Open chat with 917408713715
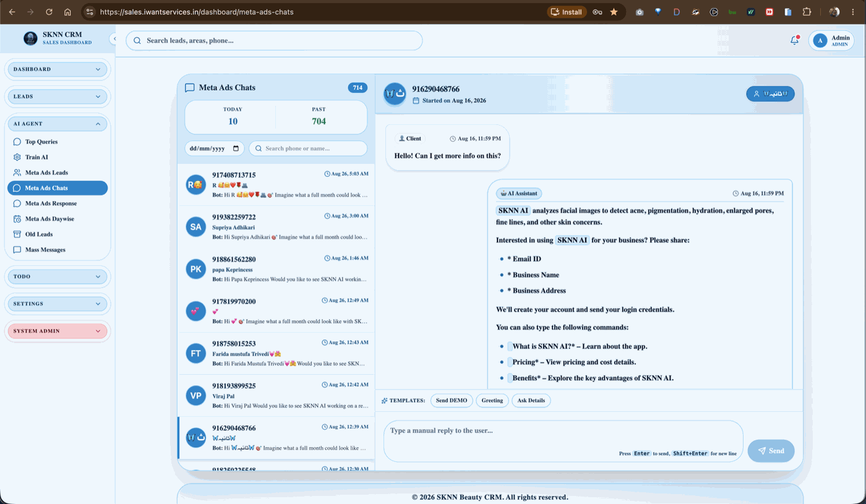 pos(276,185)
